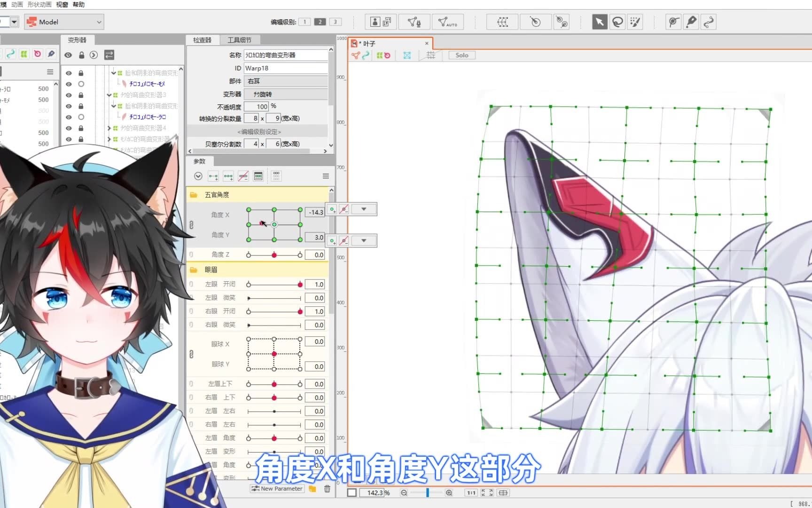The width and height of the screenshot is (812, 508).
Task: Create a warp deformer
Action: pyautogui.click(x=502, y=22)
